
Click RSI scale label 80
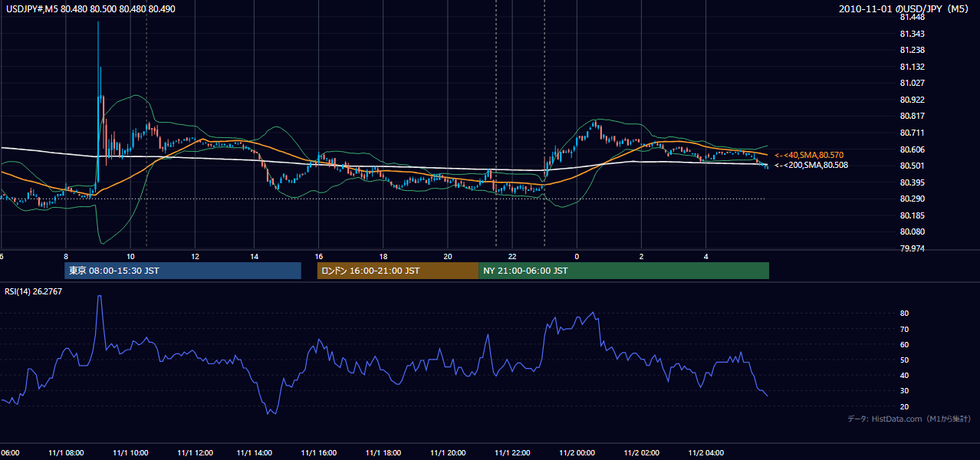click(x=905, y=314)
